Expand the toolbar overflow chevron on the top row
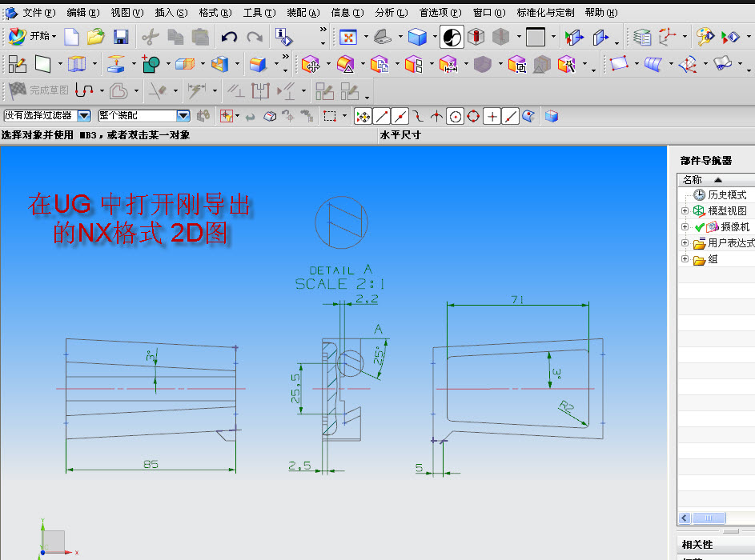Image resolution: width=755 pixels, height=560 pixels. [x=323, y=30]
